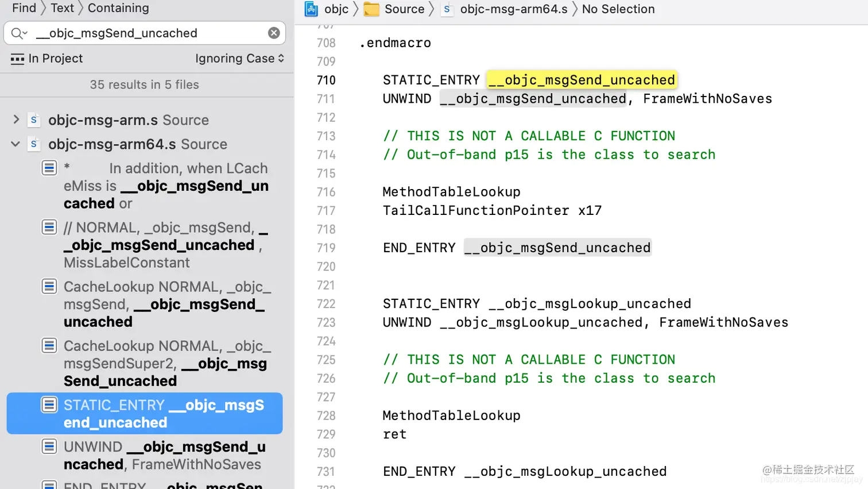The image size is (868, 489).
Task: Click the Containing breadcrumb item
Action: pos(118,8)
